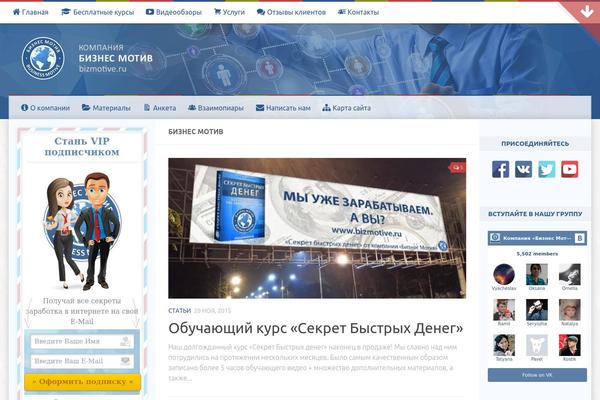The height and width of the screenshot is (400, 600).
Task: Click the document icon beside Анкета
Action: [x=147, y=108]
